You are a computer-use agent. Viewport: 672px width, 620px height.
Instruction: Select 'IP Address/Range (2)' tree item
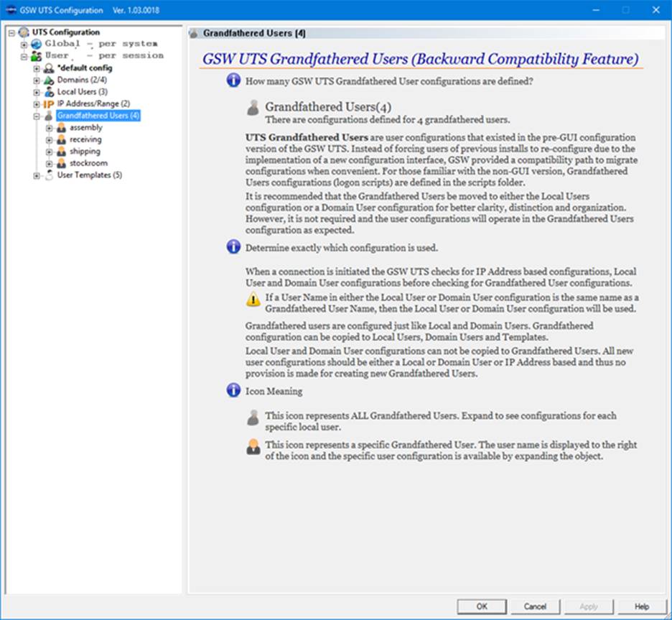coord(93,103)
